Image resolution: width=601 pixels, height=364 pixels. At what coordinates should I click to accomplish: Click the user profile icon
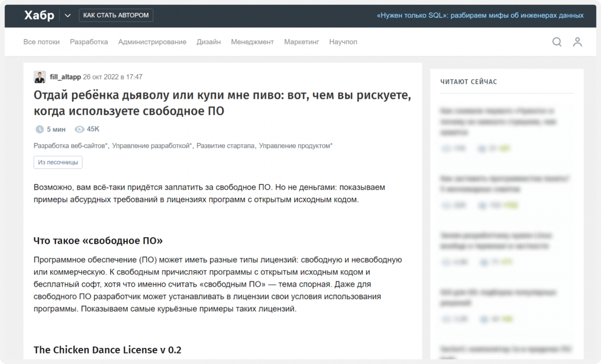[577, 42]
